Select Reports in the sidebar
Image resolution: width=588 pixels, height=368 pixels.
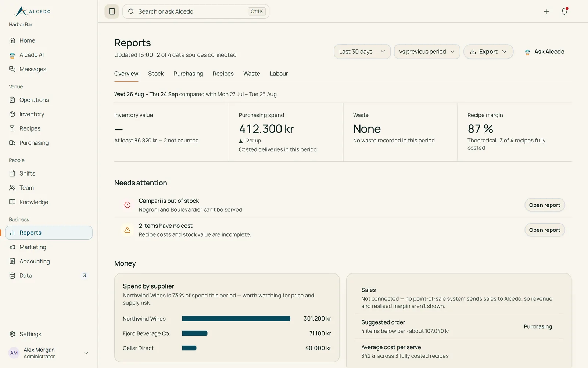coord(49,233)
